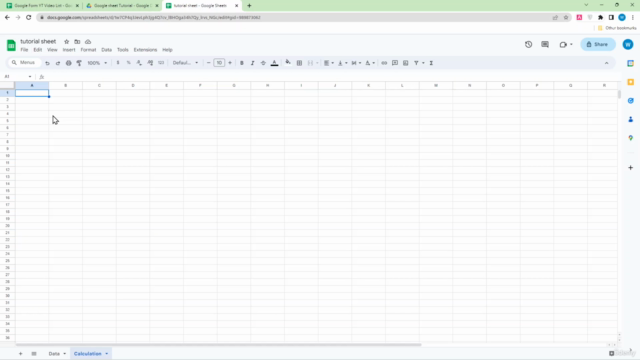Click the Insert link icon

point(384,63)
